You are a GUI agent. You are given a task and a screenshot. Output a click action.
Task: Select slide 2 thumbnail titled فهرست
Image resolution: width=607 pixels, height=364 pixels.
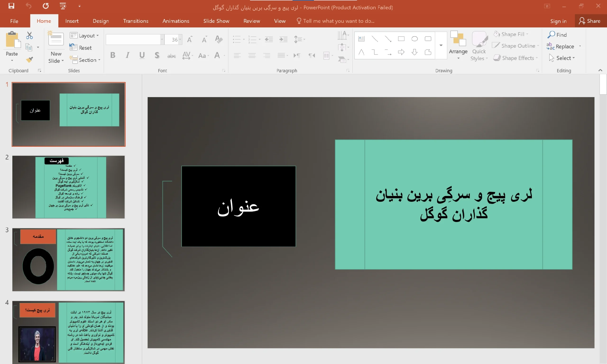coord(69,187)
